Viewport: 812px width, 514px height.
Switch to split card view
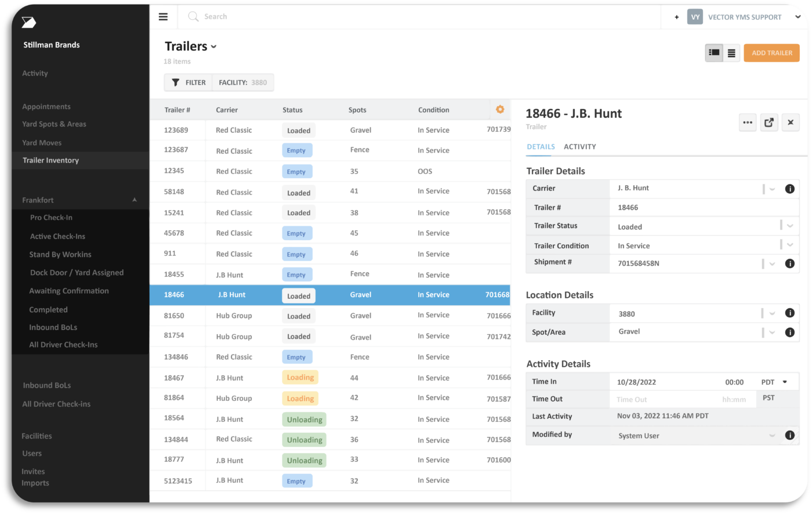pyautogui.click(x=713, y=52)
